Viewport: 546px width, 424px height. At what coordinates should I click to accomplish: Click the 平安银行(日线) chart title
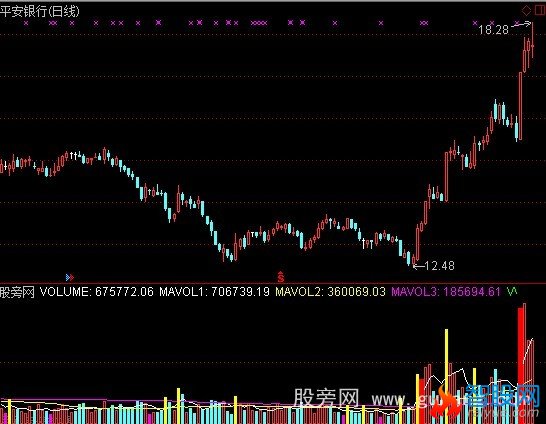click(x=40, y=11)
